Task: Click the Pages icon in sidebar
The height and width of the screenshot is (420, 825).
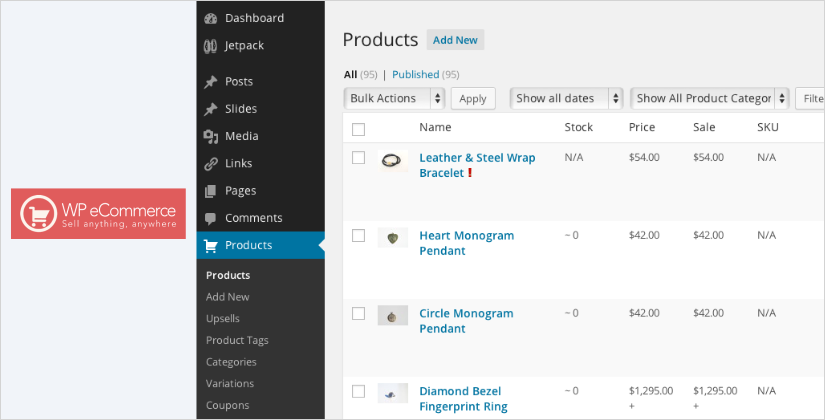Action: (x=210, y=191)
